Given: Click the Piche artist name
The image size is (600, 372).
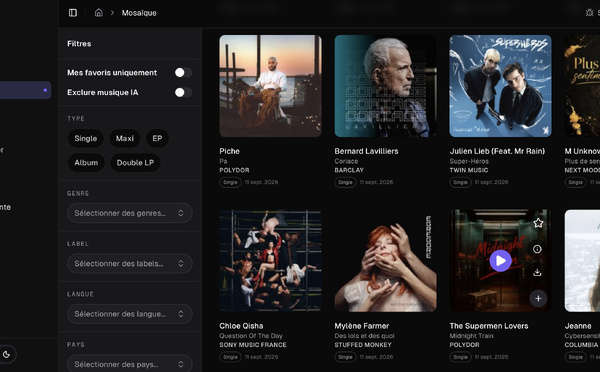Looking at the screenshot, I should (x=230, y=151).
